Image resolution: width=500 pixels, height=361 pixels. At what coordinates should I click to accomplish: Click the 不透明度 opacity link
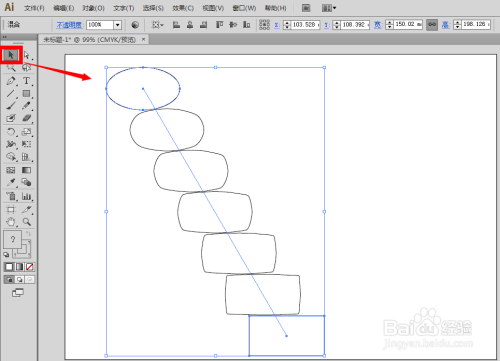click(x=69, y=25)
